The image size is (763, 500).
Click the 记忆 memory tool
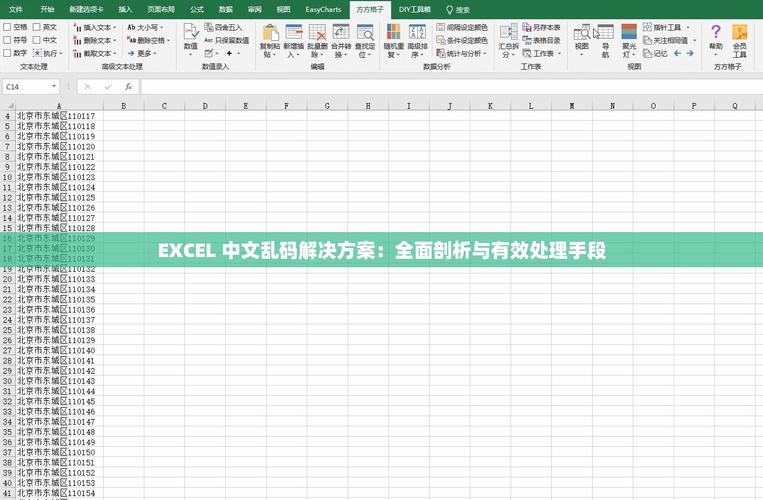click(655, 54)
